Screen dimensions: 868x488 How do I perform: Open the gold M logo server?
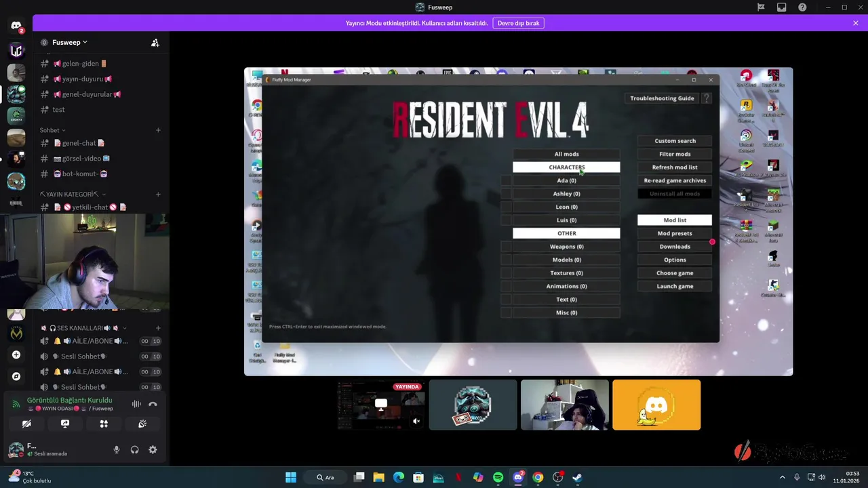16,333
